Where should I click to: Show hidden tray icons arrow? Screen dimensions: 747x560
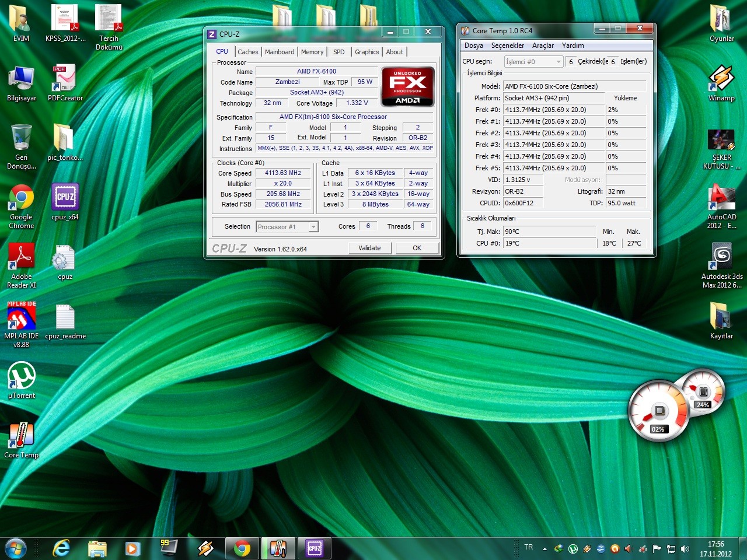[x=544, y=549]
